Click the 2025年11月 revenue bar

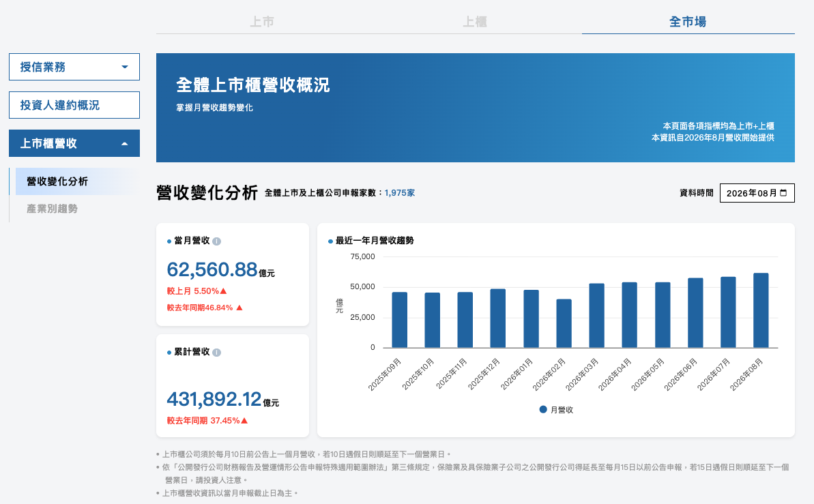click(465, 320)
